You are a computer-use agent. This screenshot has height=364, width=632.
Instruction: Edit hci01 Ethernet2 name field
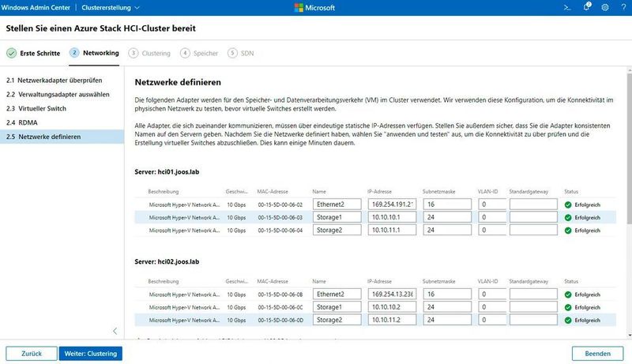pyautogui.click(x=337, y=205)
